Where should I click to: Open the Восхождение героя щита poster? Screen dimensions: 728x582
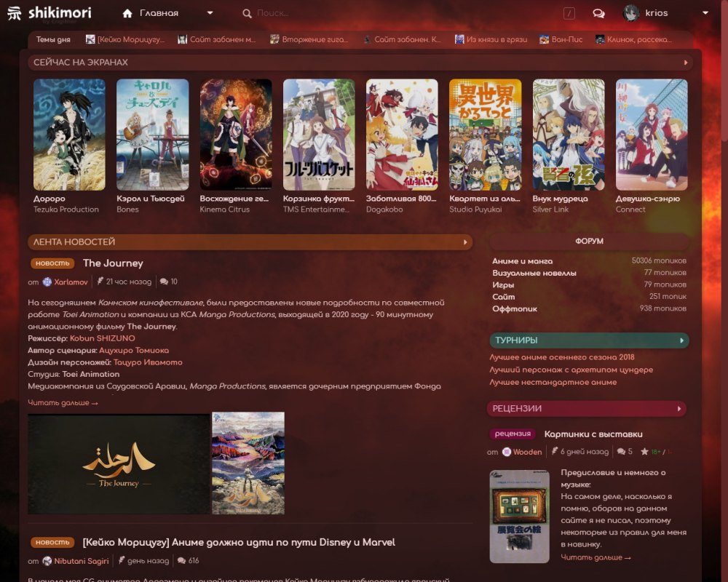pos(236,135)
